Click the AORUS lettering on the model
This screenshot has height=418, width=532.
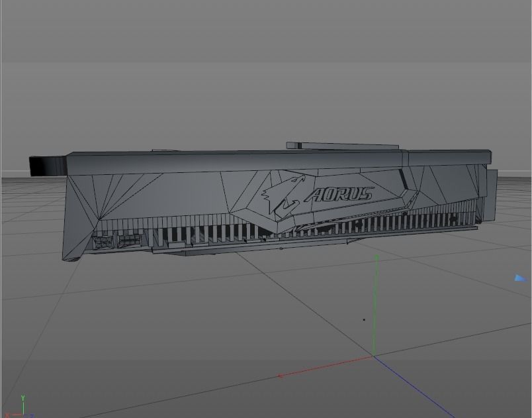[339, 195]
